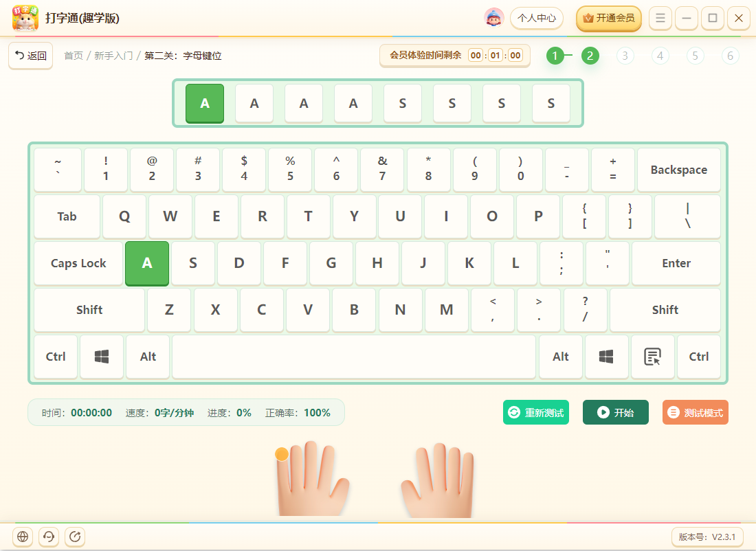Open the user avatar icon
756x551 pixels.
(493, 18)
